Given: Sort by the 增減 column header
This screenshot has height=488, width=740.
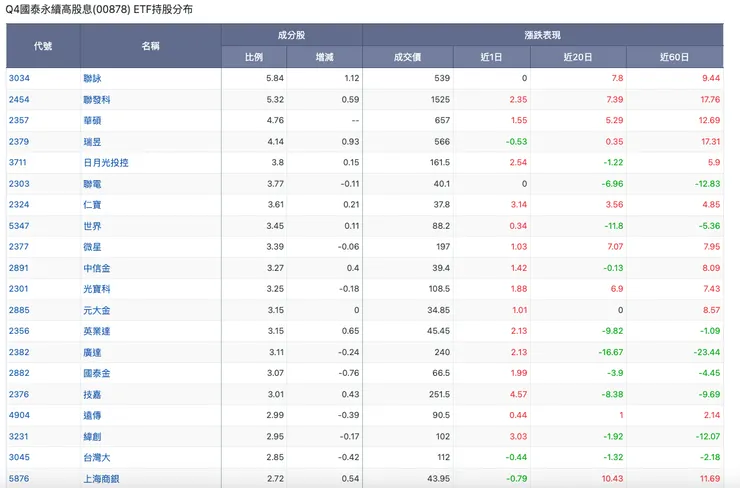Looking at the screenshot, I should (325, 57).
